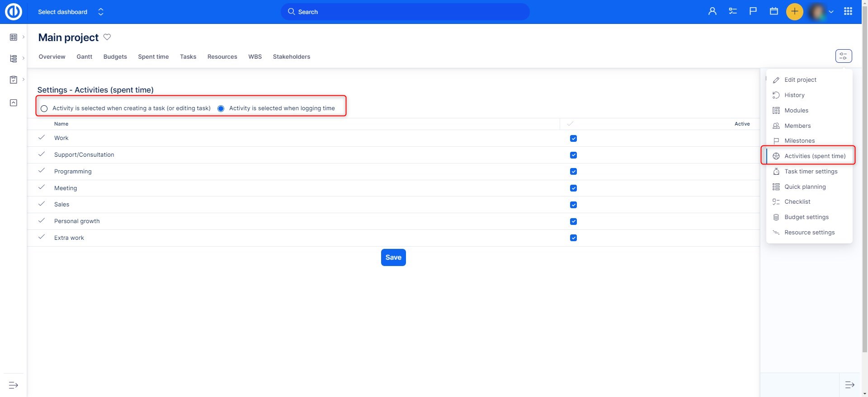Click the task list icon in header
This screenshot has width=868, height=397.
click(732, 12)
